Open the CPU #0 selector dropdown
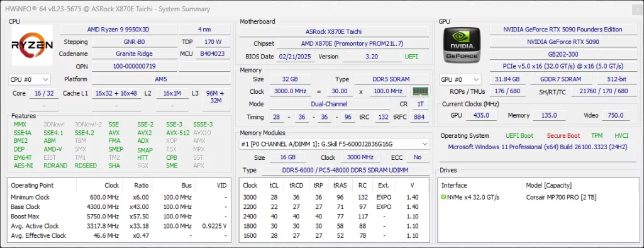The width and height of the screenshot is (644, 248). tap(29, 79)
